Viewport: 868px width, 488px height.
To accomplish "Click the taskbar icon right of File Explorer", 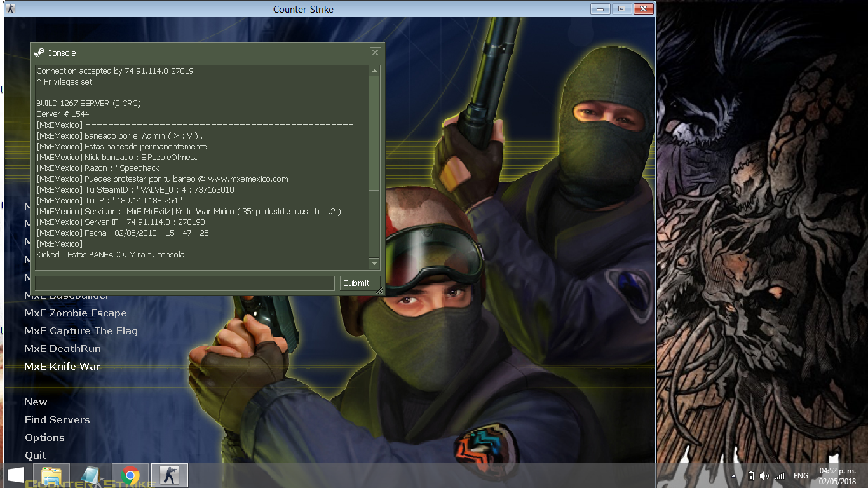I will (x=92, y=475).
